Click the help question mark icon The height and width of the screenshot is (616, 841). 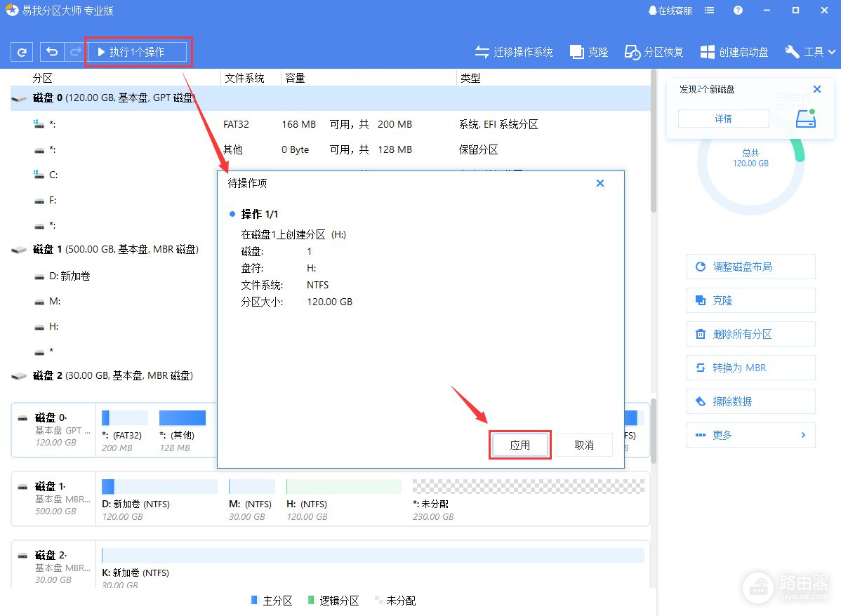[x=738, y=11]
